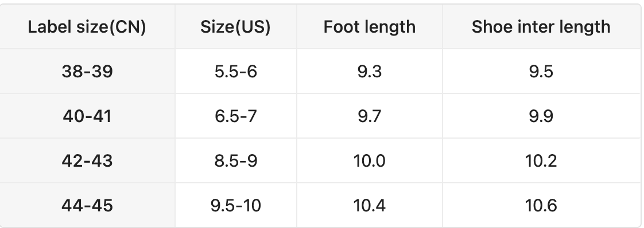
Task: Select foot length value 9.3
Action: (370, 72)
